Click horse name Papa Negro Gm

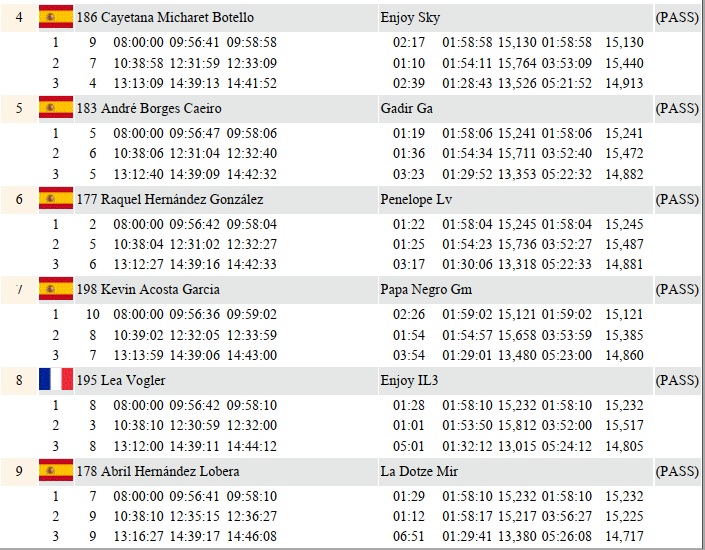(x=426, y=290)
